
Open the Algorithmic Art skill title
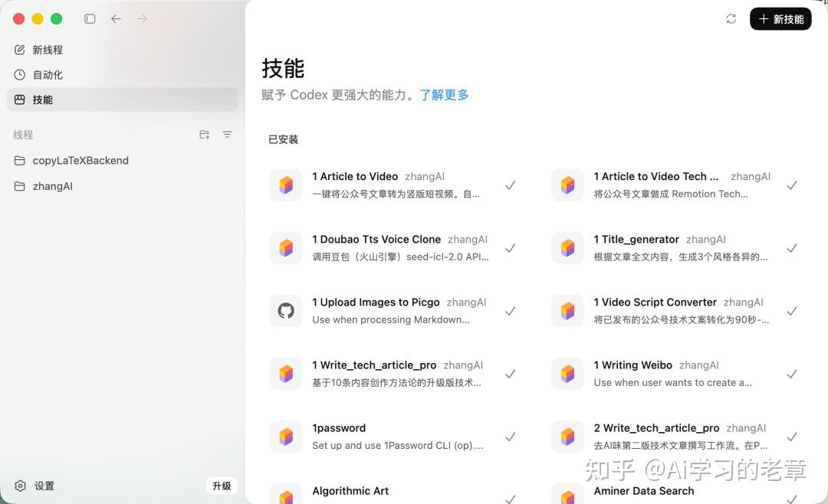pyautogui.click(x=350, y=491)
